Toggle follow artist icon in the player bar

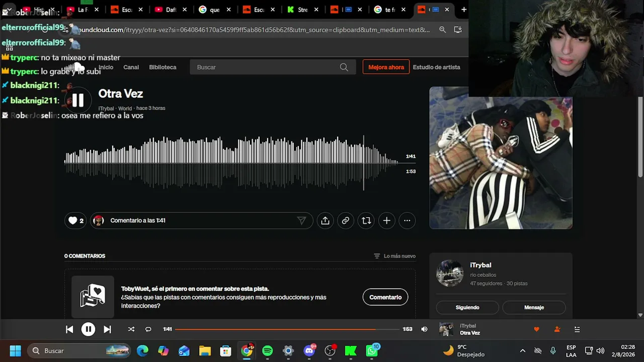557,329
